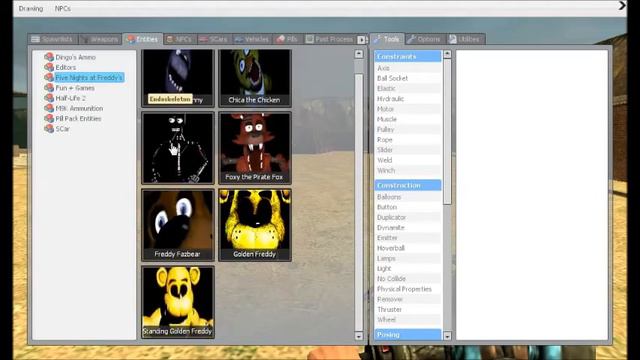640x360 pixels.
Task: Click the Weapons tab gun icon
Action: click(84, 39)
